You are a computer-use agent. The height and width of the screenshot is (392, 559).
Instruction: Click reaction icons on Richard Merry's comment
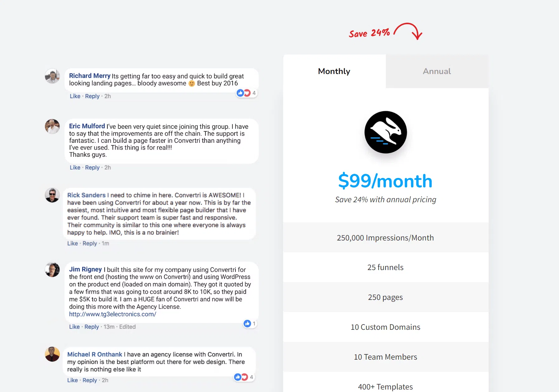pos(244,93)
